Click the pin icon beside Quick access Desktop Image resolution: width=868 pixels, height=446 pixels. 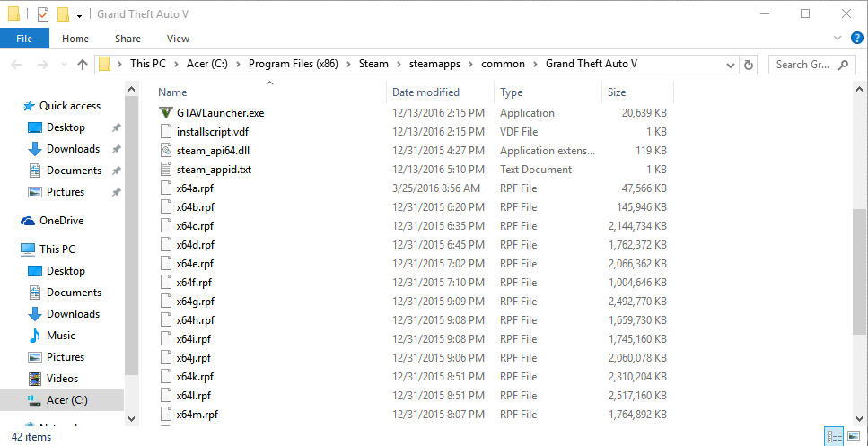tap(116, 127)
